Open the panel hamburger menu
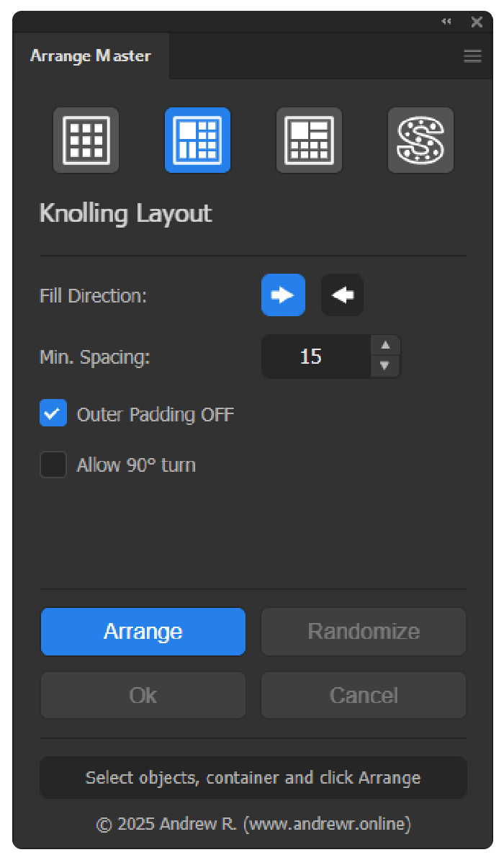Screen dimensions: 504x860 [472, 56]
